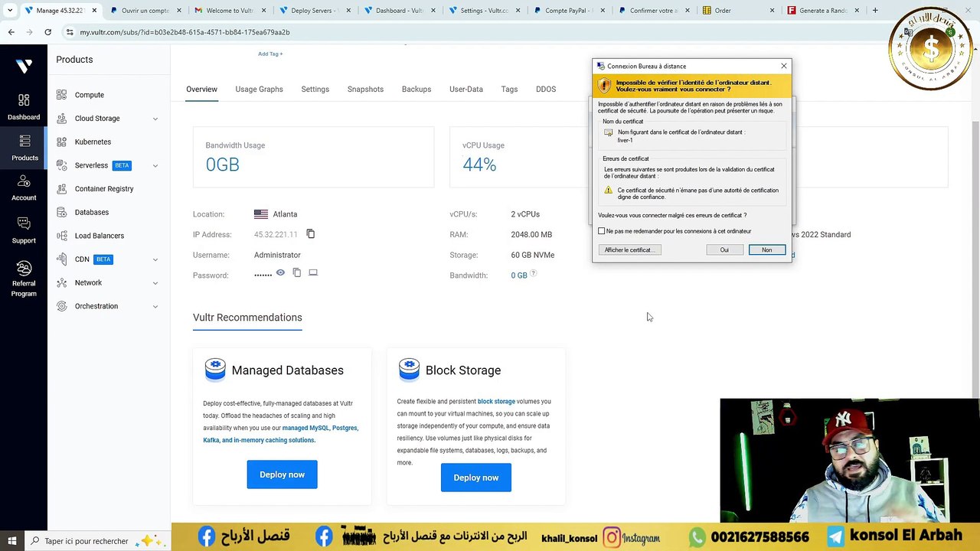Click the Load Balancers icon
The height and width of the screenshot is (551, 980).
click(61, 236)
